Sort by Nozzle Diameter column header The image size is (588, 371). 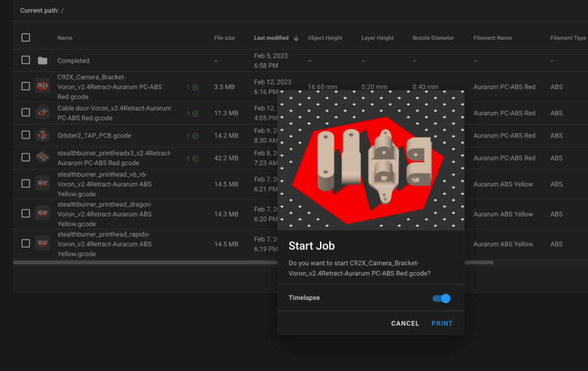[433, 38]
